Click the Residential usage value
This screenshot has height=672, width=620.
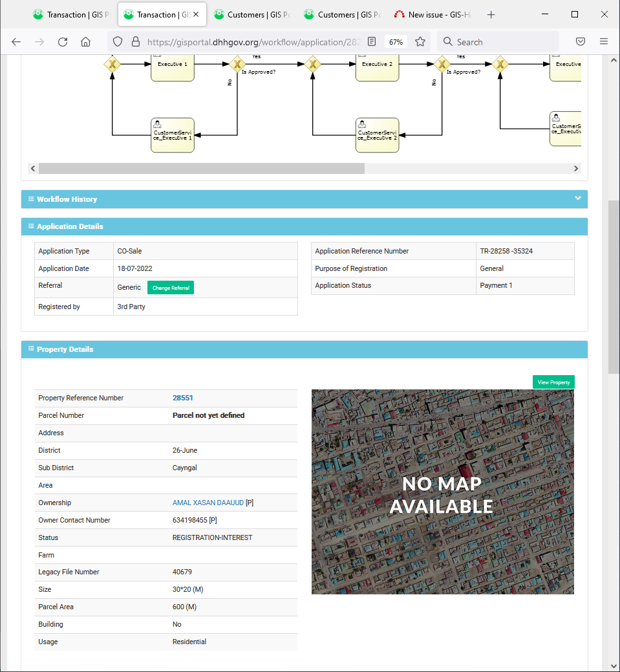coord(189,642)
